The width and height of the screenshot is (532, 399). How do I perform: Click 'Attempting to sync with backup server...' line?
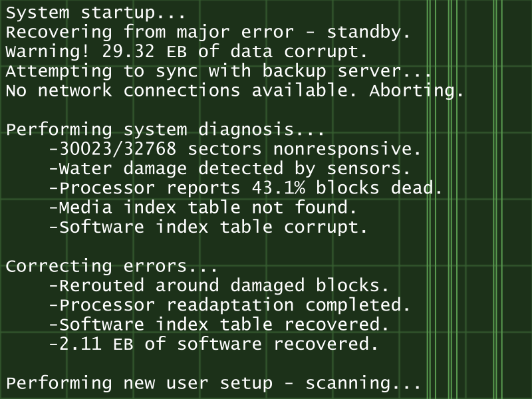click(x=219, y=71)
